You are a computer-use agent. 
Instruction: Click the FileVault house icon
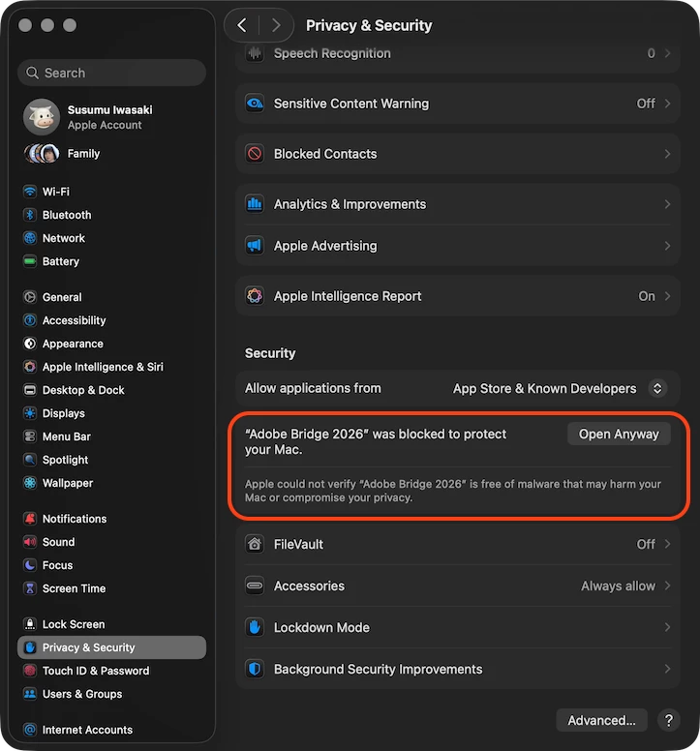coord(255,544)
